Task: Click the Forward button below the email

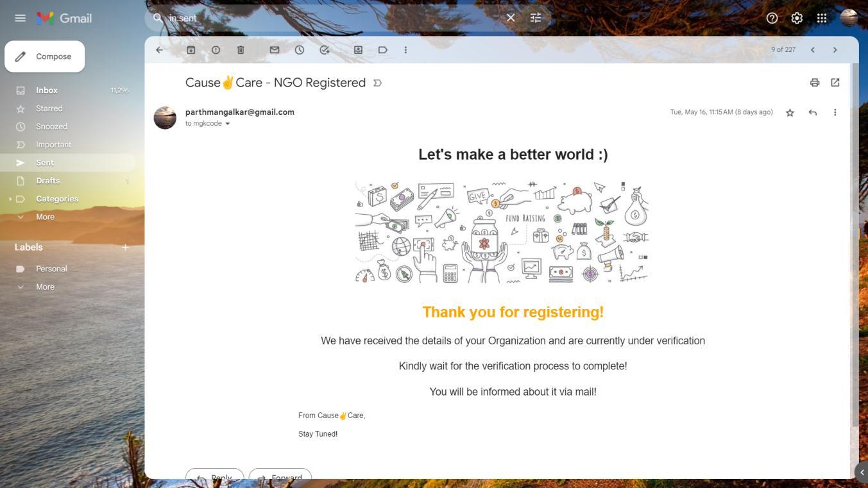Action: (280, 475)
